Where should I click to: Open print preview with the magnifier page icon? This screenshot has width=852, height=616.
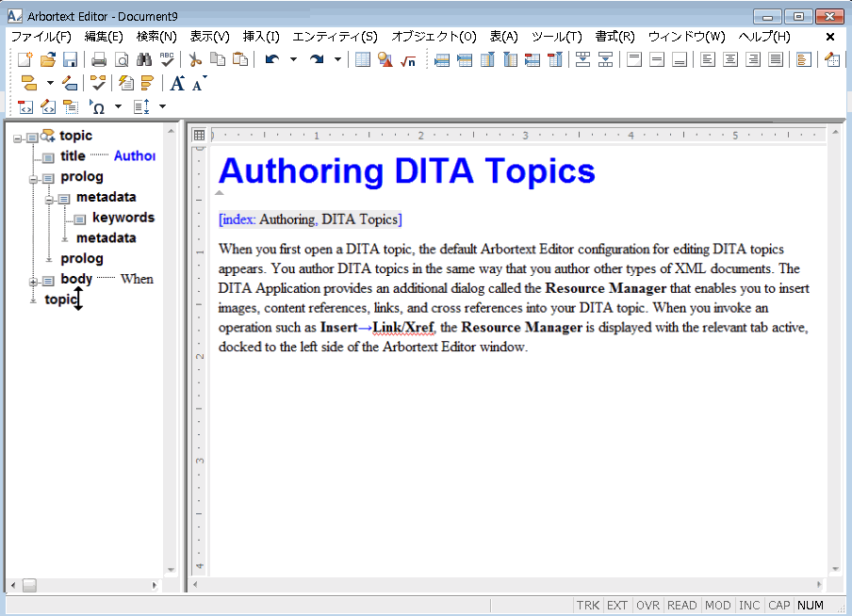[122, 59]
